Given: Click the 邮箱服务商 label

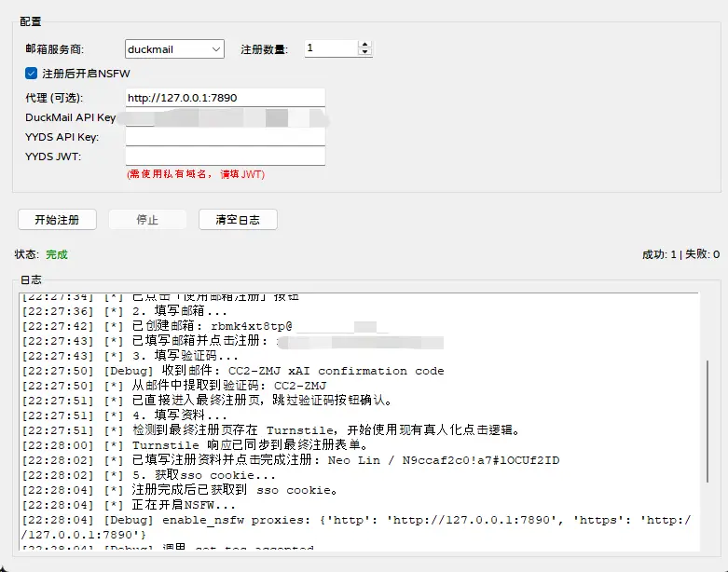Looking at the screenshot, I should (54, 49).
